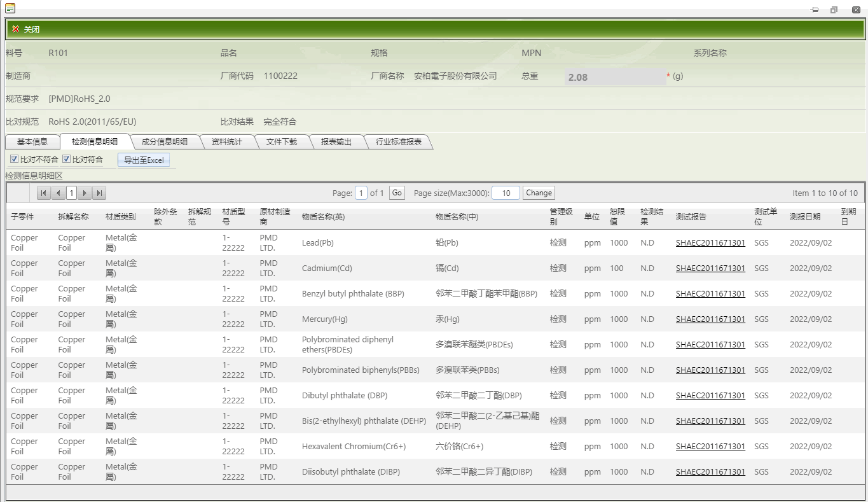Click the 多溴联苯类(PBBs) cell
Viewport: 868px width, 502px height.
[467, 370]
